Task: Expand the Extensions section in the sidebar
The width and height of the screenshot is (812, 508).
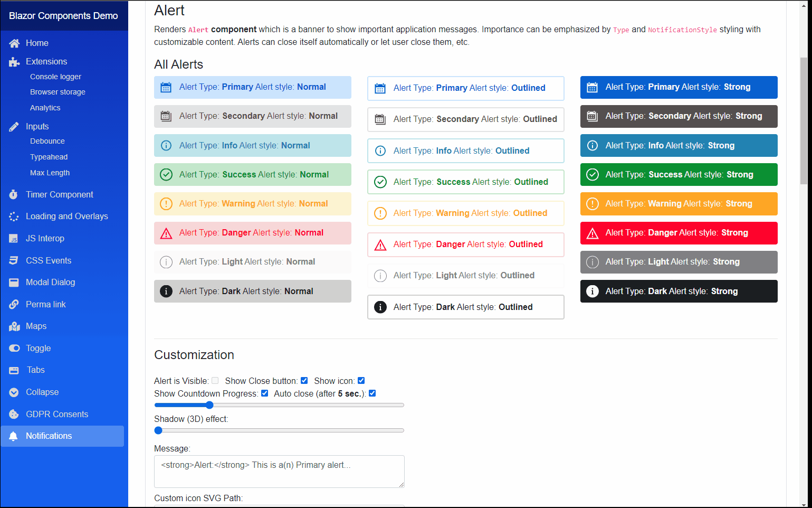Action: tap(45, 61)
